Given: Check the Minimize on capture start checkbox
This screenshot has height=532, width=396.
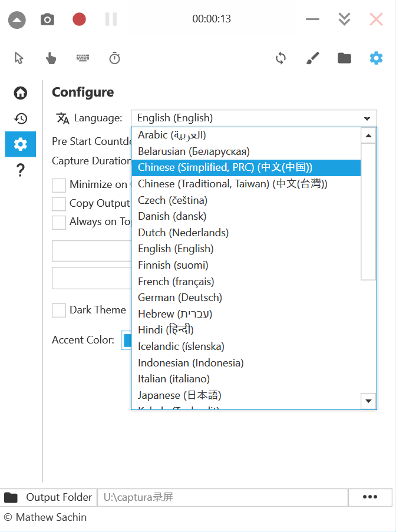Looking at the screenshot, I should (x=59, y=185).
